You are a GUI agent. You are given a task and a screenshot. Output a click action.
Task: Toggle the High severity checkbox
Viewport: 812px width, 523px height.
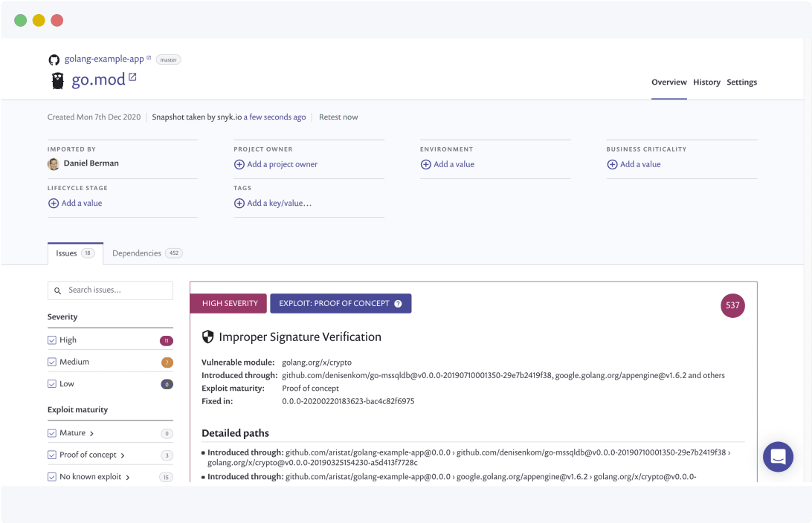pos(52,340)
